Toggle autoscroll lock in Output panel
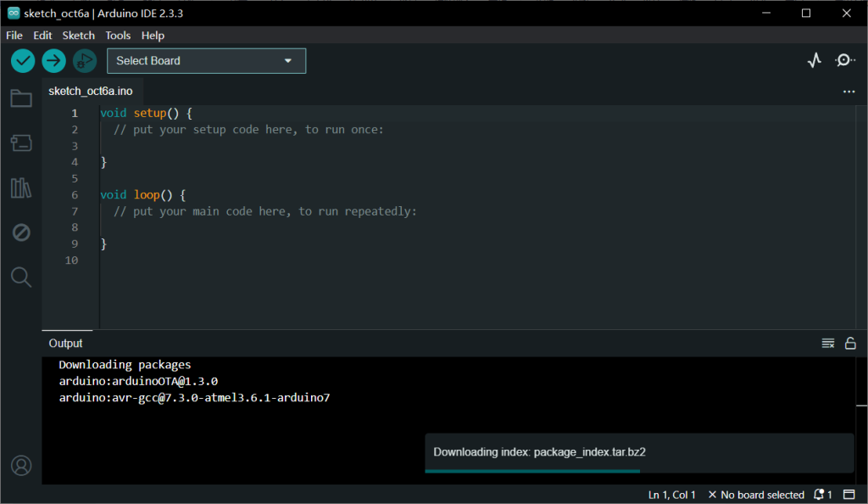The height and width of the screenshot is (504, 868). (850, 343)
